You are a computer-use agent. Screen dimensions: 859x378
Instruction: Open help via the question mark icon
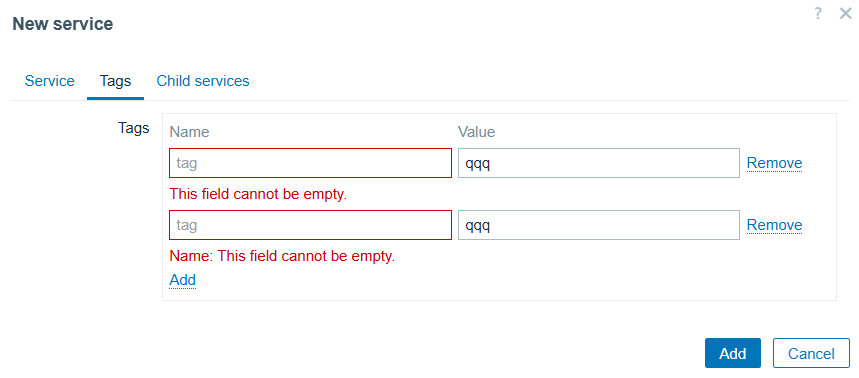[x=818, y=14]
